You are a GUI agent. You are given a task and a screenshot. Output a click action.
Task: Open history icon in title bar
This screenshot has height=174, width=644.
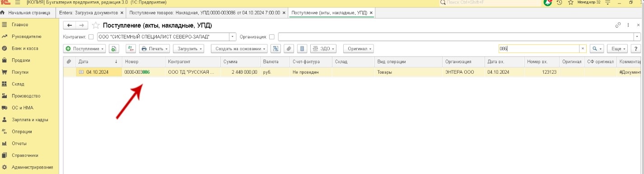click(x=560, y=3)
